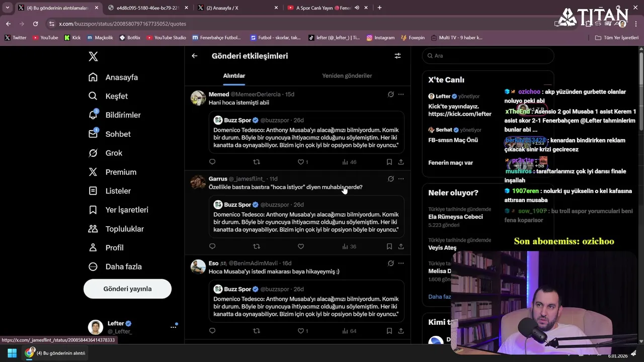Image resolution: width=644 pixels, height=362 pixels.
Task: Open YouTube Studio bookmark
Action: 166,38
